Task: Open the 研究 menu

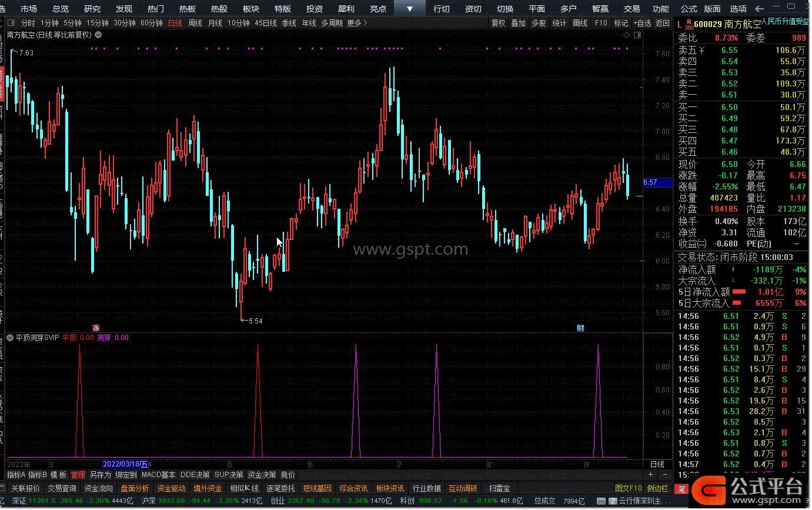Action: [x=92, y=9]
